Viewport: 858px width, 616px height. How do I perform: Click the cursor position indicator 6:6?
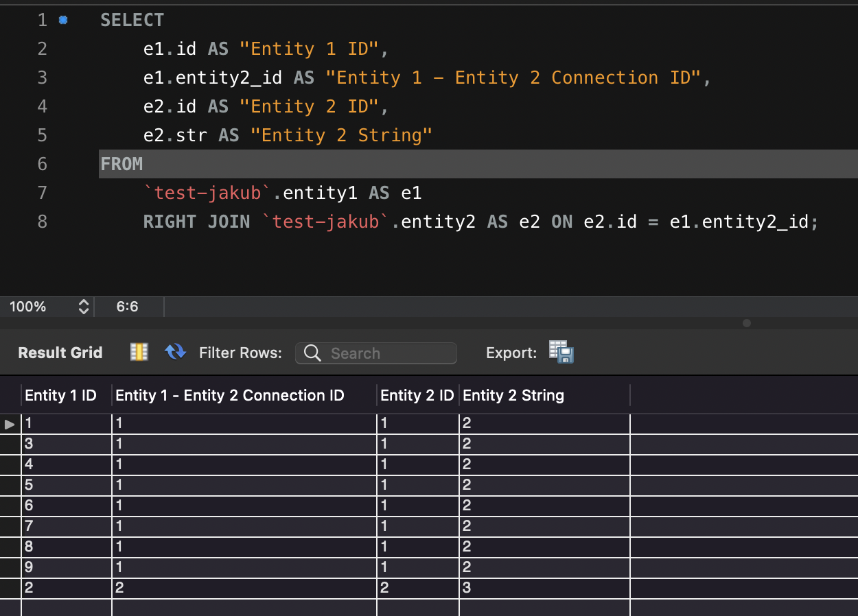tap(127, 307)
